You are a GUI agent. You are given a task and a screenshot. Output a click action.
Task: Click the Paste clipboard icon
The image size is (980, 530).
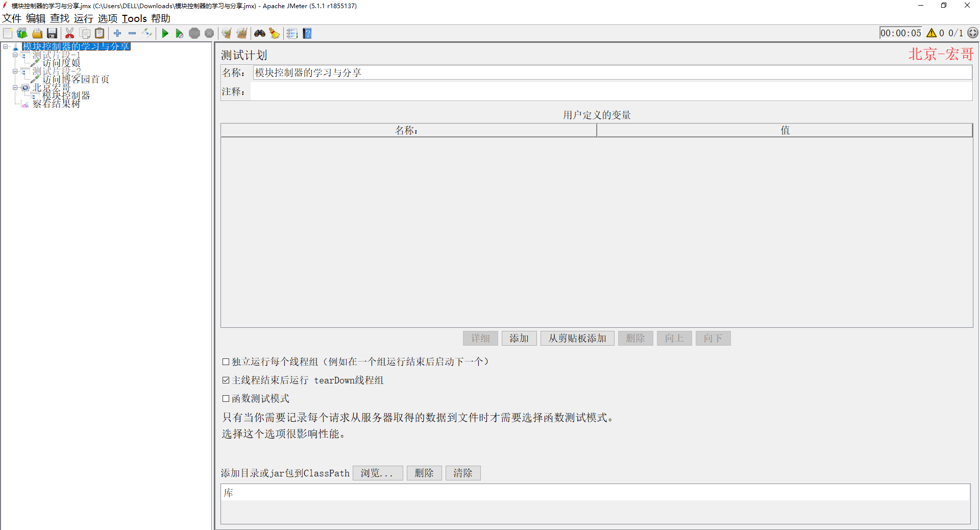pyautogui.click(x=100, y=33)
